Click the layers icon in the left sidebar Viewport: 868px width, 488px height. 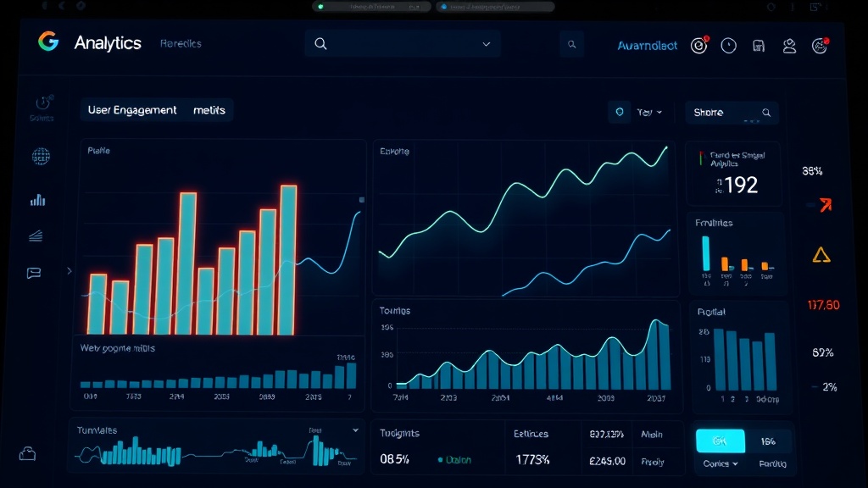[x=36, y=236]
